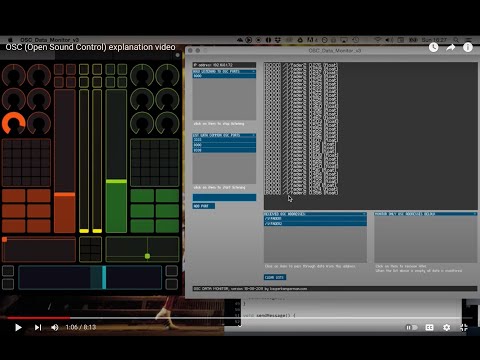
Task: Click the Sun 10:27 menu bar clock
Action: point(434,40)
